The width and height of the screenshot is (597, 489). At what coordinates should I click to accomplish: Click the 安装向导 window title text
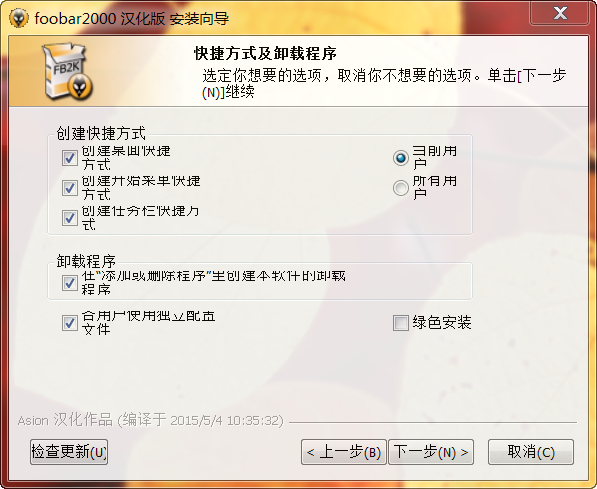199,18
